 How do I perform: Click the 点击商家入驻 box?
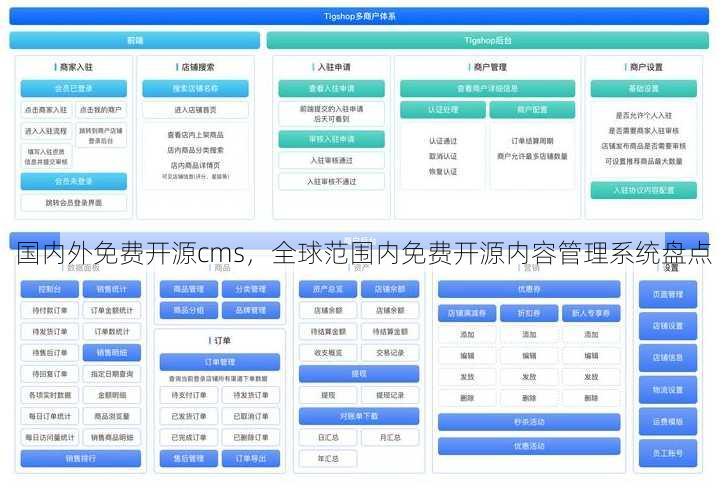pyautogui.click(x=46, y=110)
